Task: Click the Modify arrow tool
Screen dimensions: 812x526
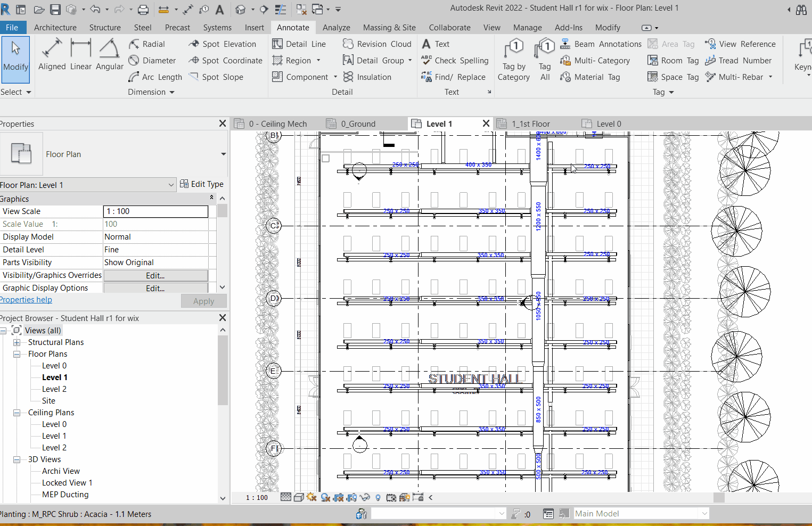Action: click(x=15, y=59)
